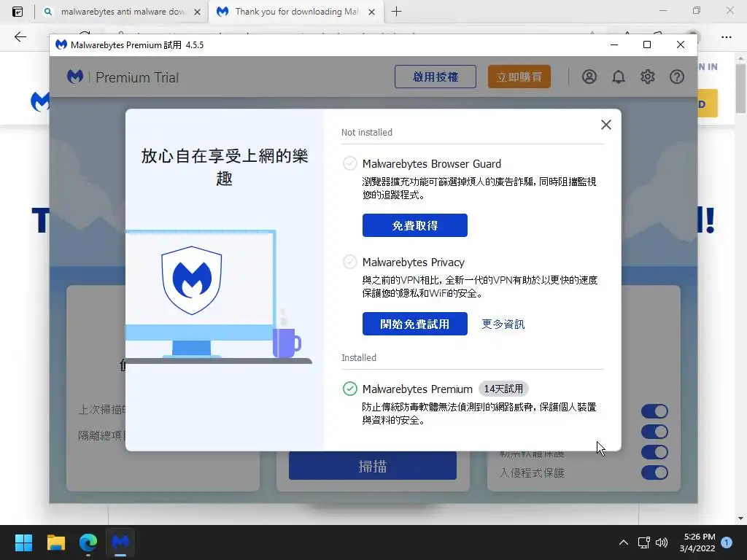
Task: Open a new browser tab
Action: tap(396, 12)
